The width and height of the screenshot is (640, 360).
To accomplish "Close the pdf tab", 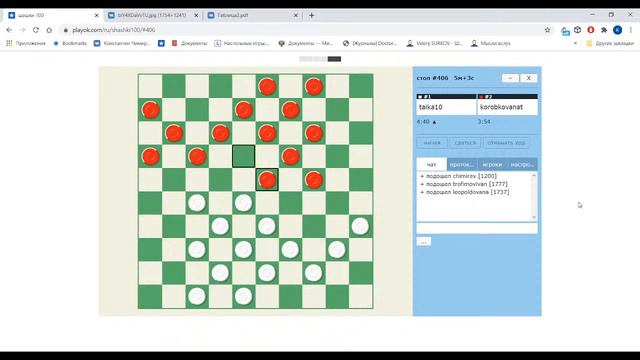I will tap(296, 15).
